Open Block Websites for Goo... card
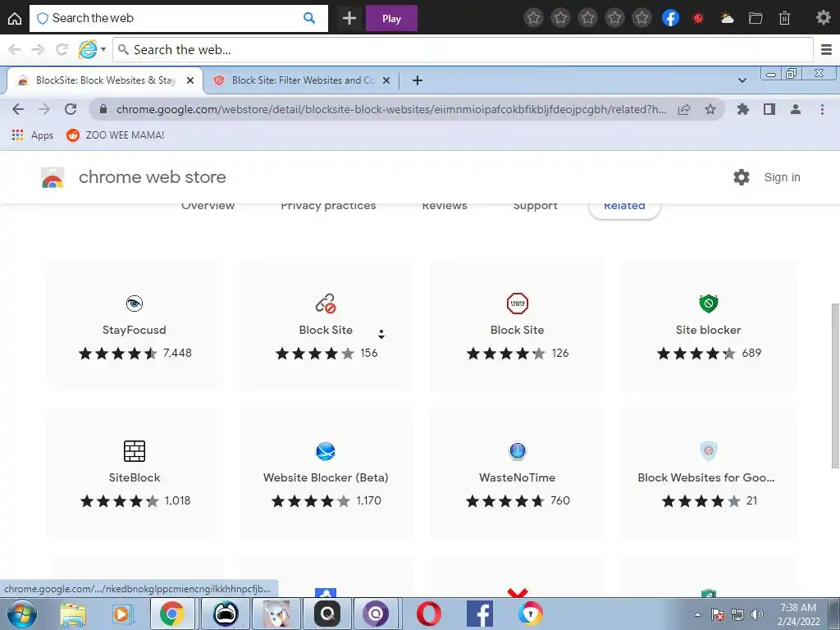This screenshot has height=630, width=840. (708, 473)
